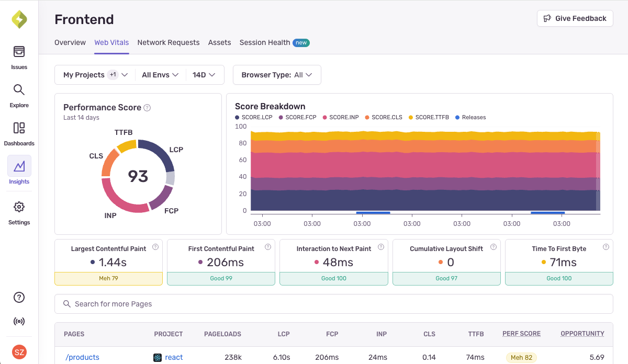Image resolution: width=628 pixels, height=364 pixels.
Task: Click the Sentry logo at top left
Action: pos(19,19)
